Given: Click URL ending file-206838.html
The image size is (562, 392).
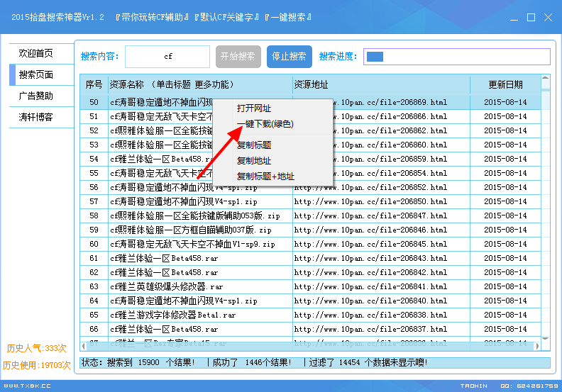Looking at the screenshot, I should (x=370, y=315).
